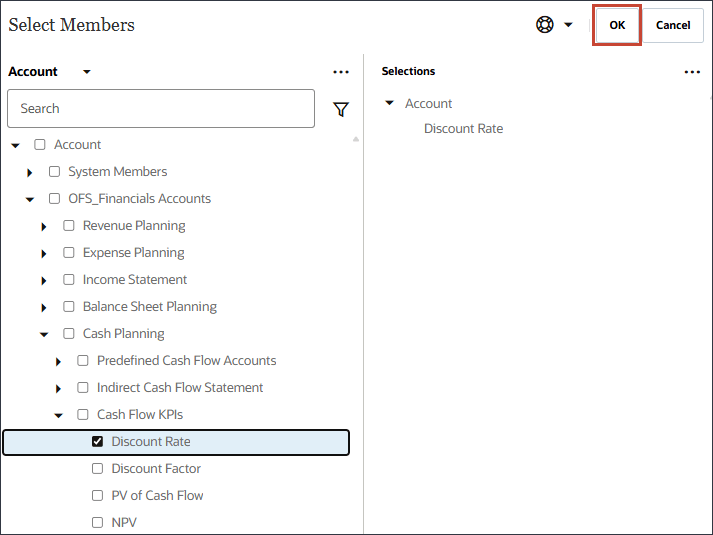Select Discount Rate in Selections list
This screenshot has width=713, height=535.
[463, 129]
